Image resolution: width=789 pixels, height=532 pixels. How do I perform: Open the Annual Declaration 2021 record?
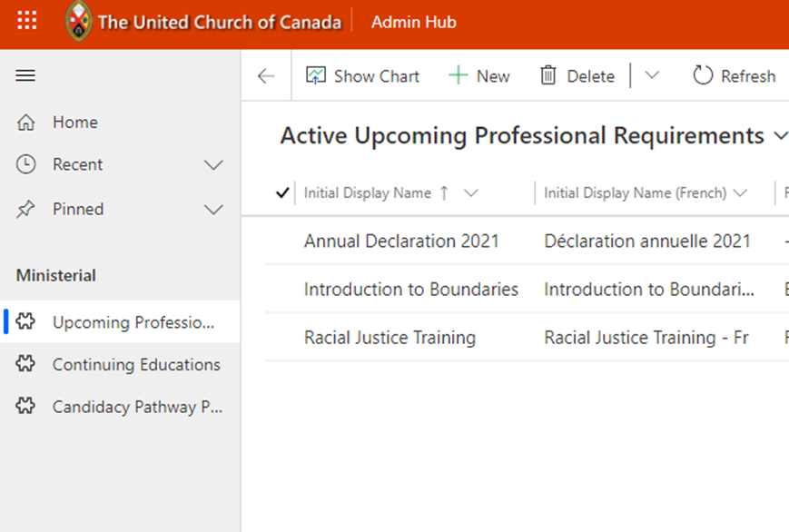[401, 241]
